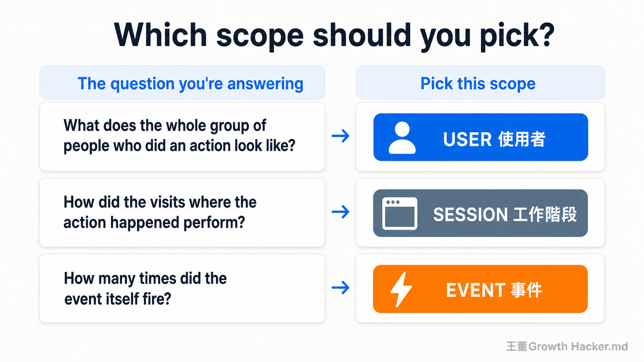Select the blue USER 使用者 button

tap(480, 137)
